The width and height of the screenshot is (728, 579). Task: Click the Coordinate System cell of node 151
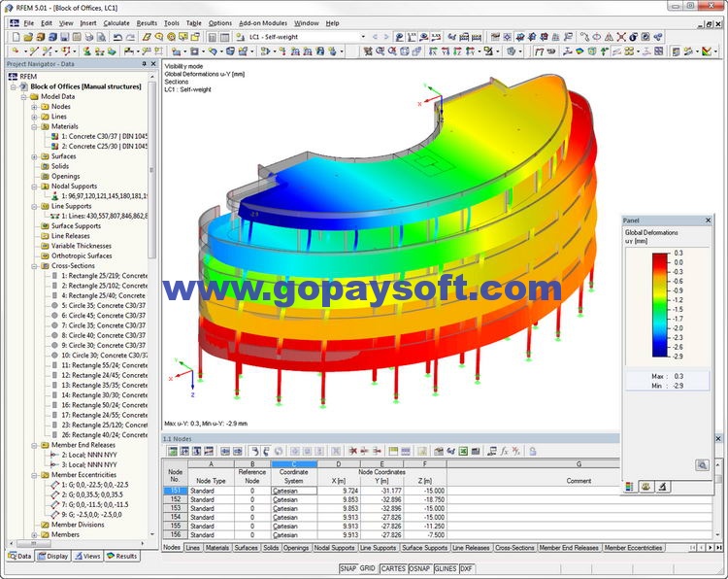click(x=294, y=491)
